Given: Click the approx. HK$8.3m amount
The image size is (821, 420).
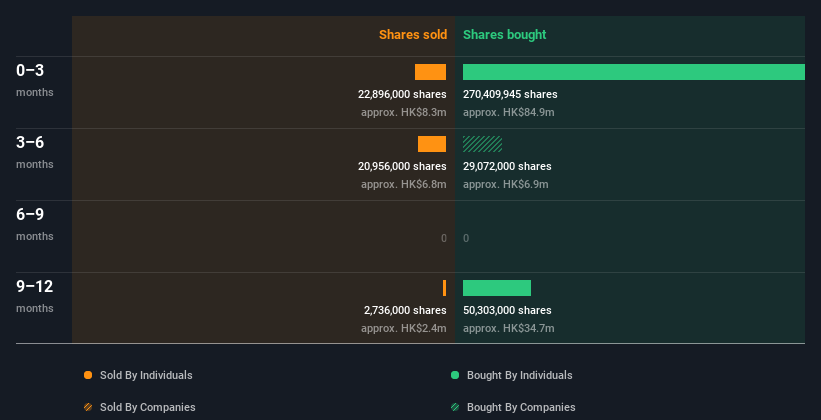Looking at the screenshot, I should [x=404, y=113].
